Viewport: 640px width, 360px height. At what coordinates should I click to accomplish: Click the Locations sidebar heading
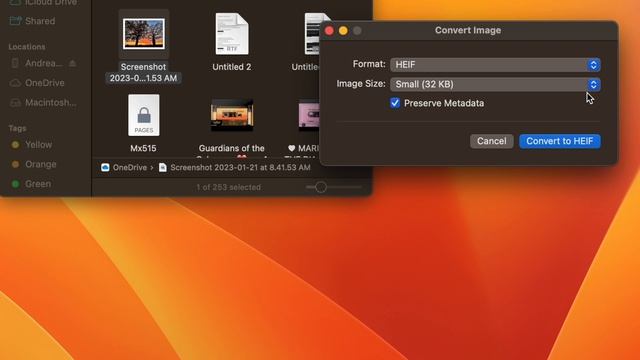pyautogui.click(x=27, y=47)
